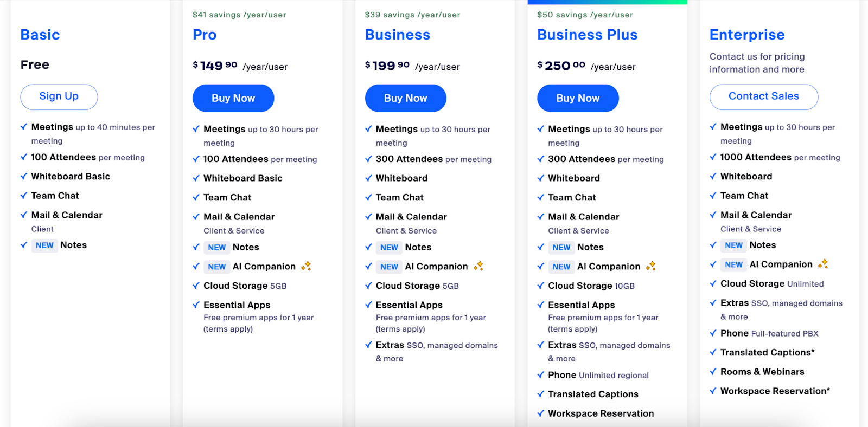Viewport: 868px width, 427px height.
Task: Click the sparkle icon beside Business AI Companion
Action: point(478,266)
